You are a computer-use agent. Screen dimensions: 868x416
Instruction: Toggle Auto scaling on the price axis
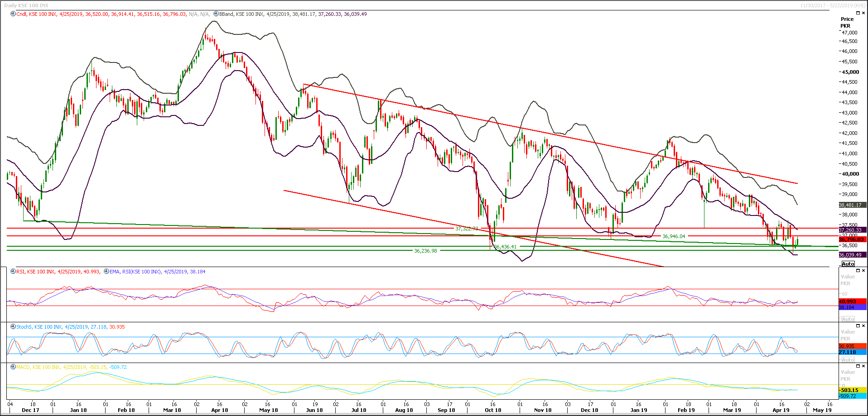(848, 263)
